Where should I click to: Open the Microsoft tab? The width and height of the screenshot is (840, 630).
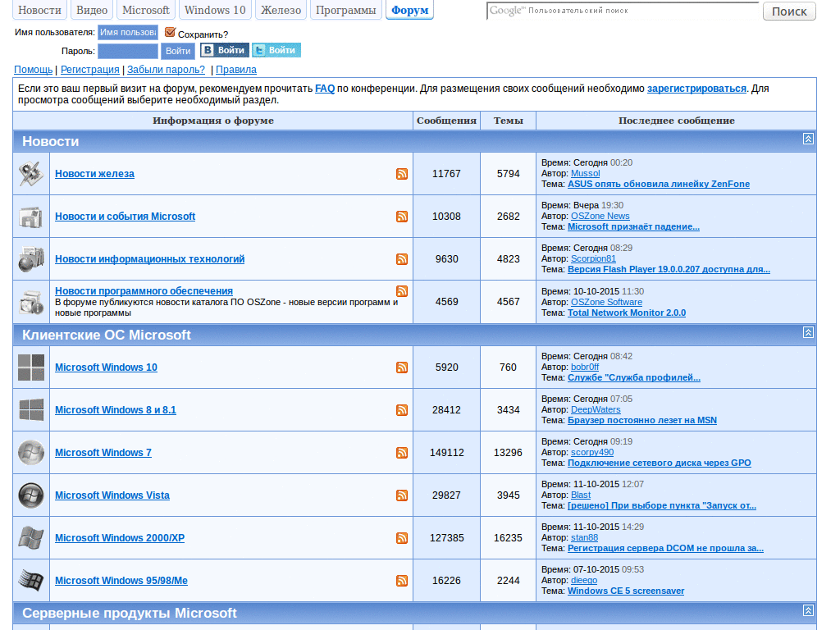[146, 10]
